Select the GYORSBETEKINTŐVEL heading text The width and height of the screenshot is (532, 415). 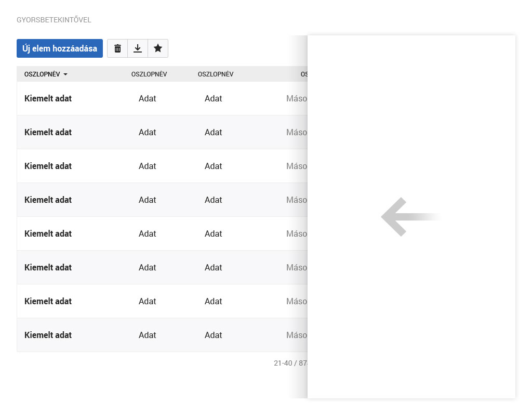(54, 20)
